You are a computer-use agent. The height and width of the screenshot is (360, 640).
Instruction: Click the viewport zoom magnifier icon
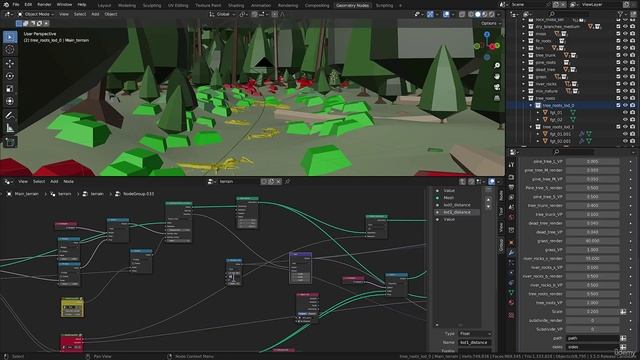(497, 66)
